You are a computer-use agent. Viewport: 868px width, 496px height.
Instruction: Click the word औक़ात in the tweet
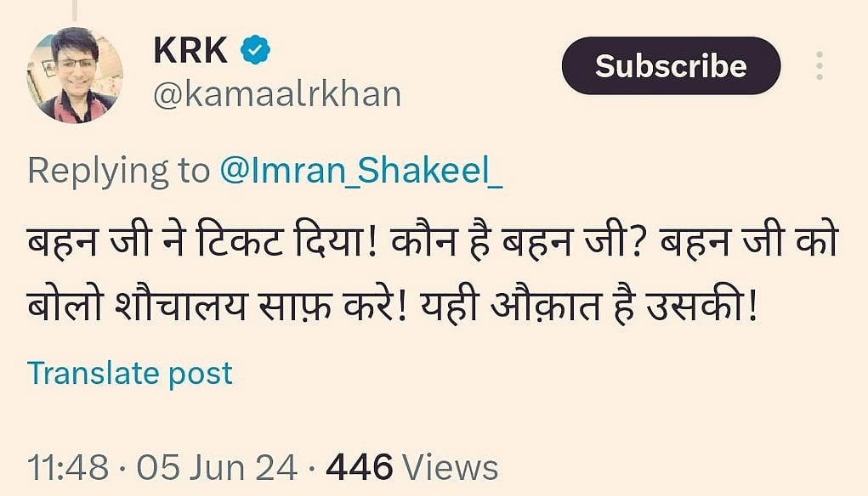tap(546, 305)
